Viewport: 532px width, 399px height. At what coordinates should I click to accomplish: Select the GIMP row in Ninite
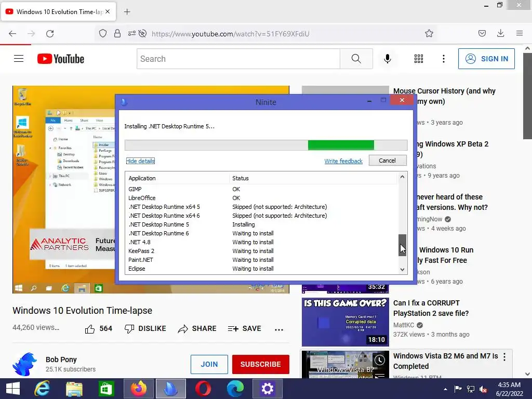tap(262, 189)
